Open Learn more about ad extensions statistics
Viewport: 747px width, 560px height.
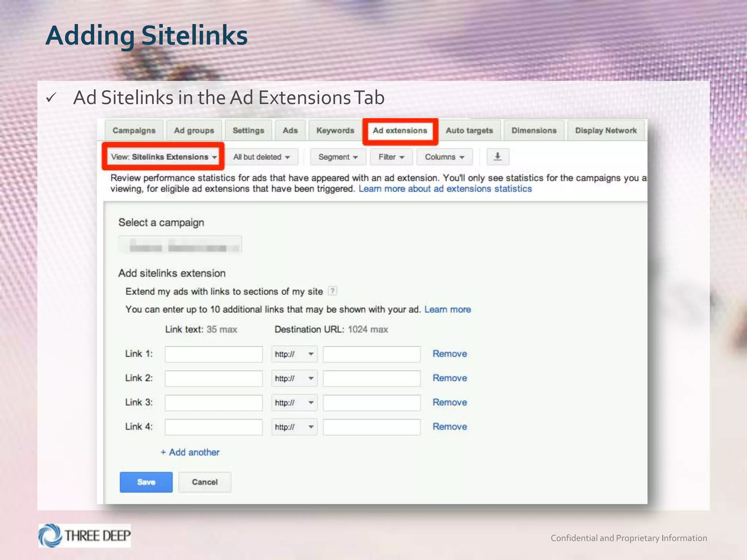click(445, 189)
